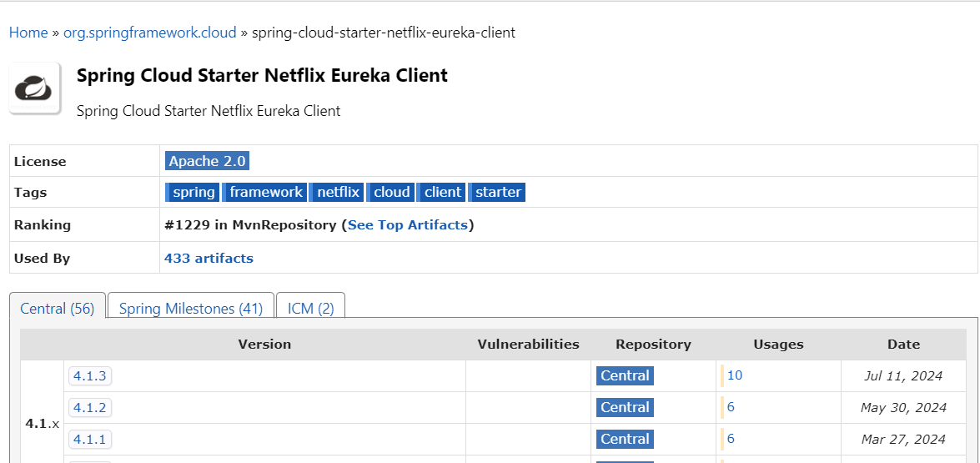Screen dimensions: 980x463
Task: Click the Apache 2.0 license badge
Action: coord(207,161)
